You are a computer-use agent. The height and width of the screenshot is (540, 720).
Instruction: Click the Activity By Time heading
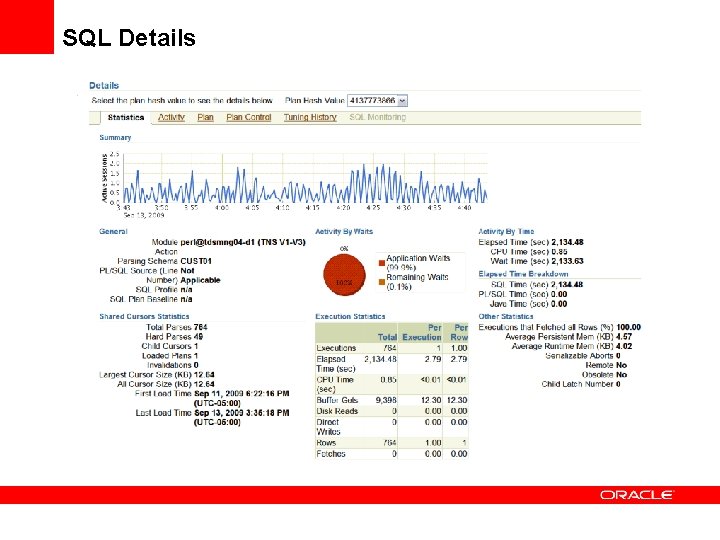506,231
